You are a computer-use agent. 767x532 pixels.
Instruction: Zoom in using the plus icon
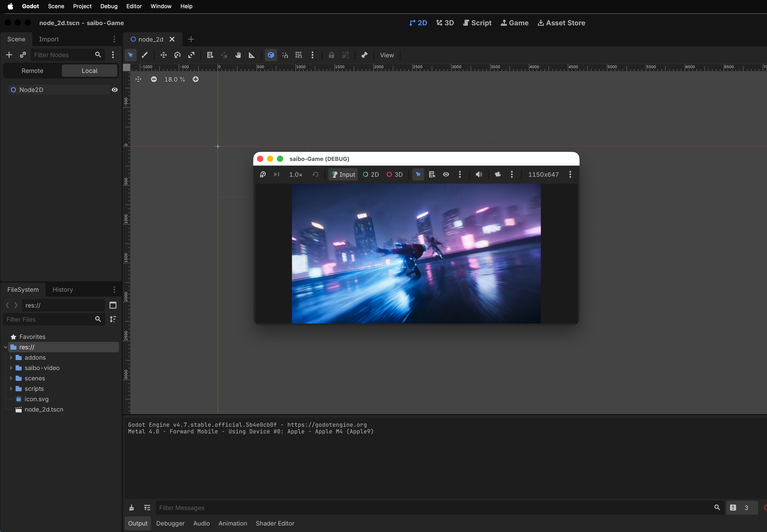[195, 79]
